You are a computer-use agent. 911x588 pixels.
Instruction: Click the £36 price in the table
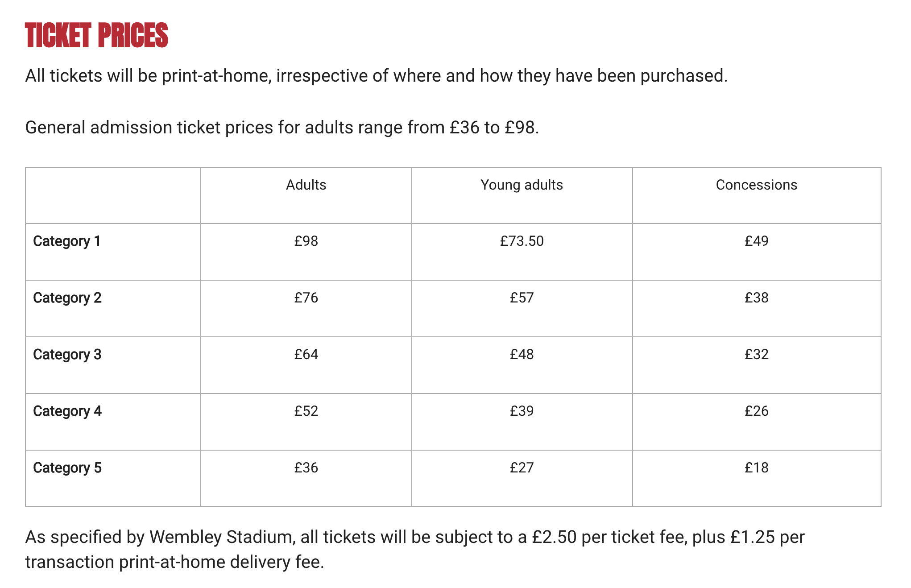click(x=306, y=468)
